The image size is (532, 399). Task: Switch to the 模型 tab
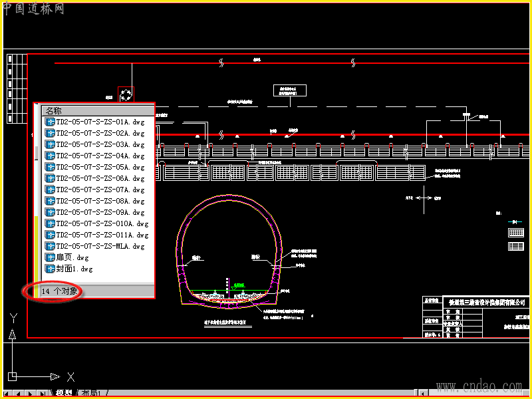(x=64, y=394)
